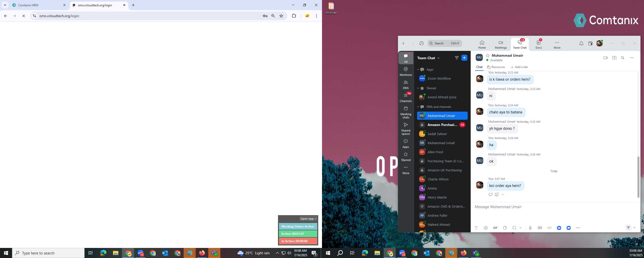Viewport: 644px width, 258px height.
Task: Open Mentions in Zoom sidebar
Action: 406,72
